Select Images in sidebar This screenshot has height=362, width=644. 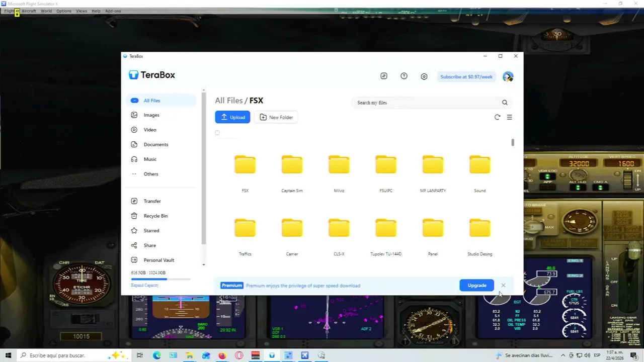[161, 115]
